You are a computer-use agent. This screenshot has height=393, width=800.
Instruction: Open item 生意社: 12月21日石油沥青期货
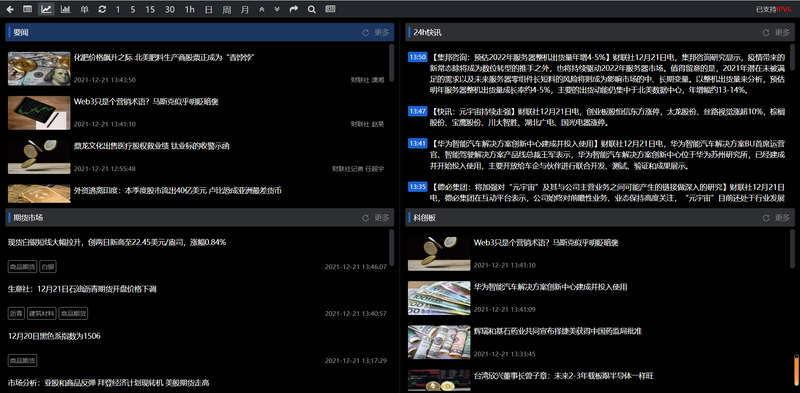click(82, 289)
